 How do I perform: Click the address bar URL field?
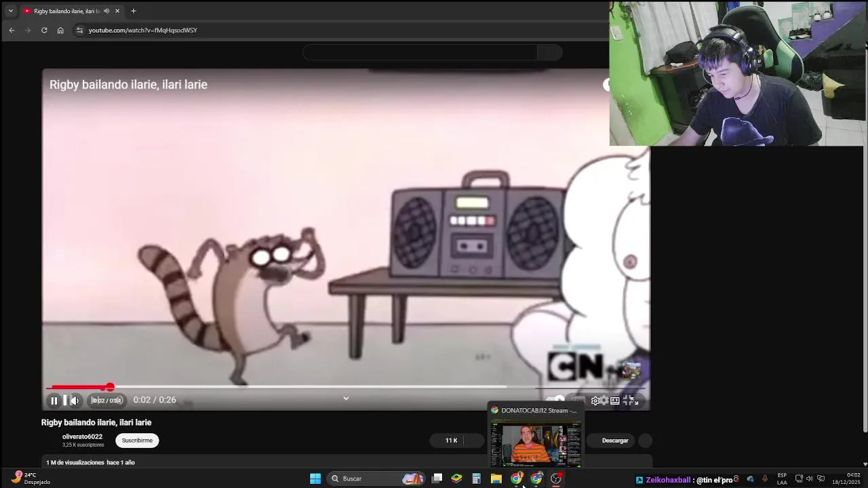tap(339, 30)
